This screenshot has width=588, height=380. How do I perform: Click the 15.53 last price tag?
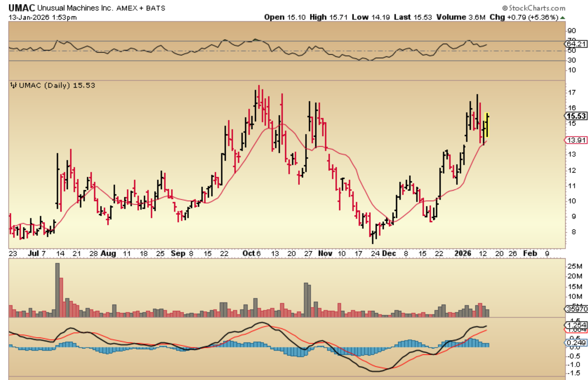576,116
